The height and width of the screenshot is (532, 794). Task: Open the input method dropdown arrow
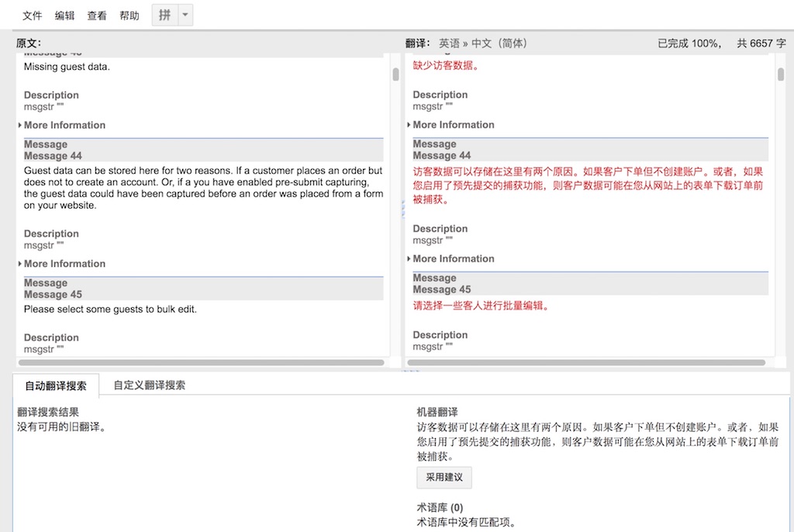(185, 16)
